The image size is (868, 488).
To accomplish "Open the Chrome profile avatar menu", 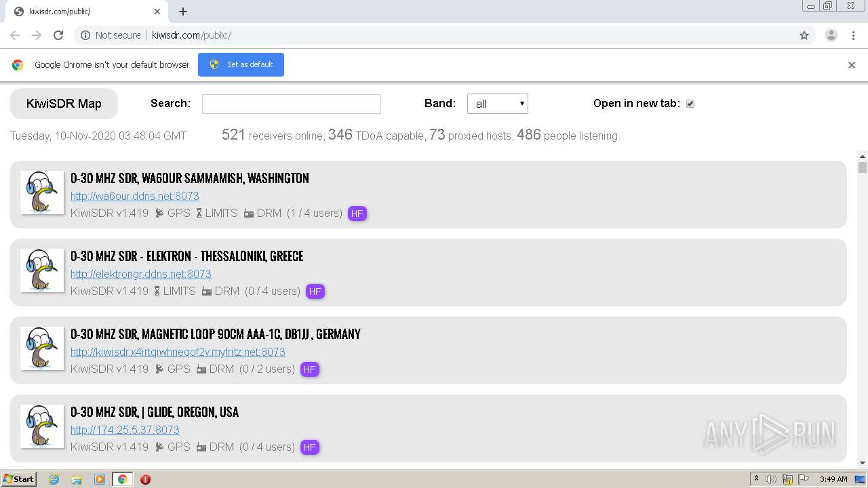I will [x=831, y=35].
